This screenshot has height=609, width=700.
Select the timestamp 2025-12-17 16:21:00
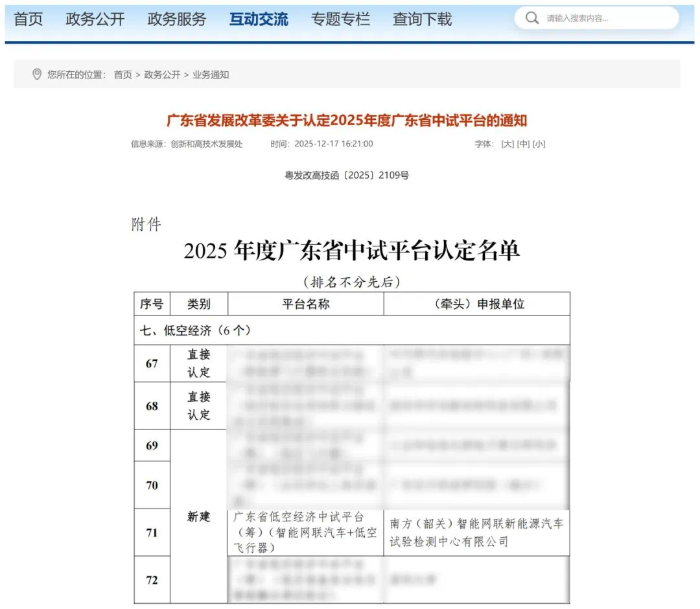334,144
